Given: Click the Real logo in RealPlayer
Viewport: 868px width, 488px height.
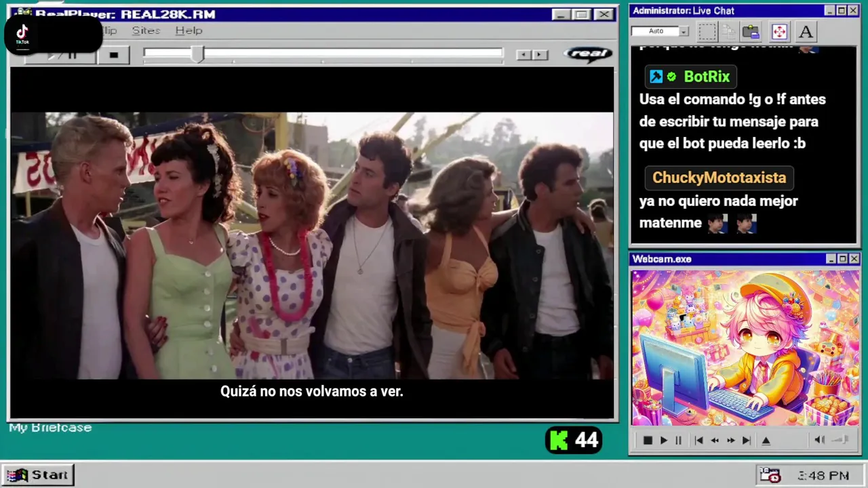Looking at the screenshot, I should [x=589, y=54].
